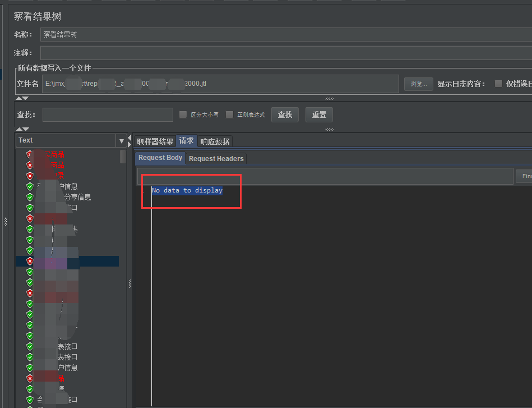Check the 区分大小写 option
Screen dimensions: 532x408
(x=183, y=114)
